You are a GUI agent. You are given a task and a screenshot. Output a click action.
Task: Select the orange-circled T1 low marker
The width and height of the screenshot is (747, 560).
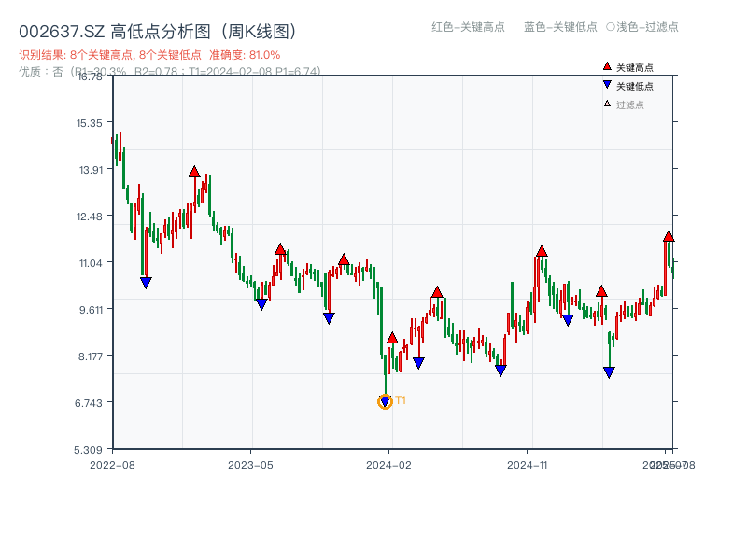(385, 402)
